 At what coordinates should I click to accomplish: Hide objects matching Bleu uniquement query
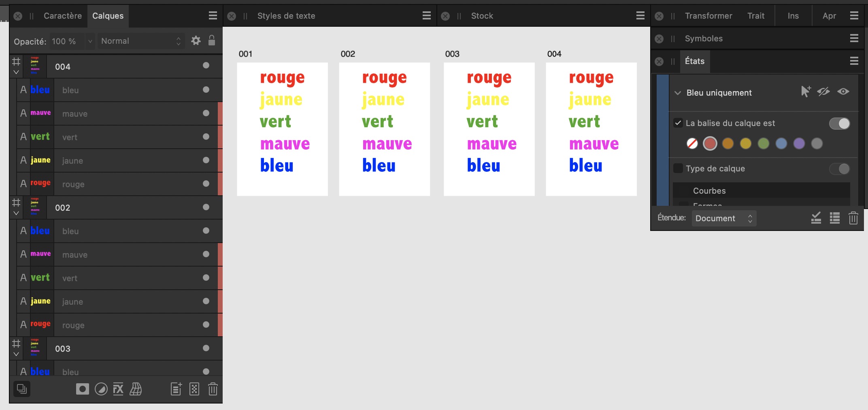coord(823,92)
